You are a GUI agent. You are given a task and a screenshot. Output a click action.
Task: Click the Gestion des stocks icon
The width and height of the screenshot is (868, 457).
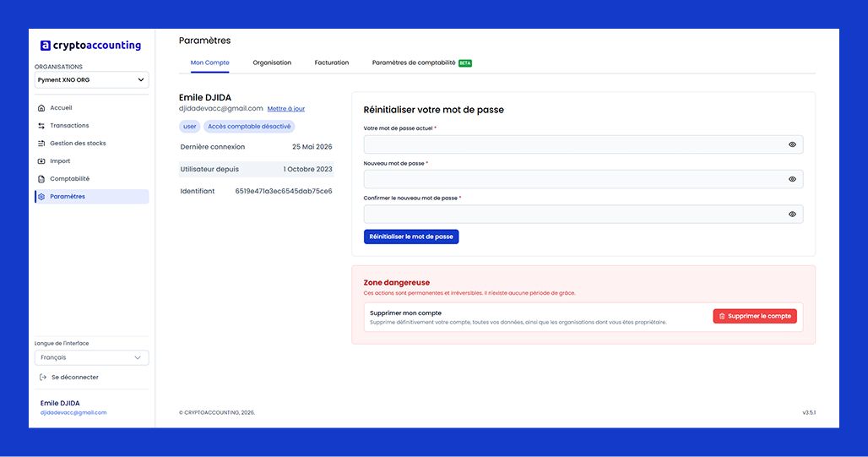(41, 144)
